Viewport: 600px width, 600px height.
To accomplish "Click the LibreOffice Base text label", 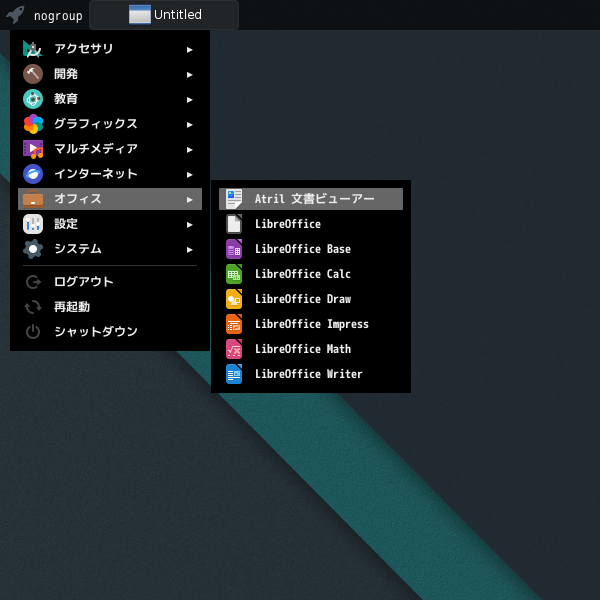I will point(303,249).
